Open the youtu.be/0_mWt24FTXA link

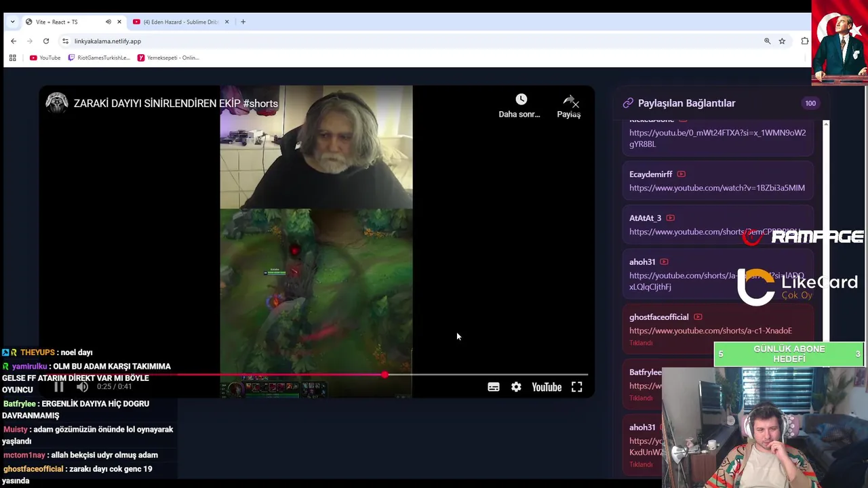[x=717, y=138]
